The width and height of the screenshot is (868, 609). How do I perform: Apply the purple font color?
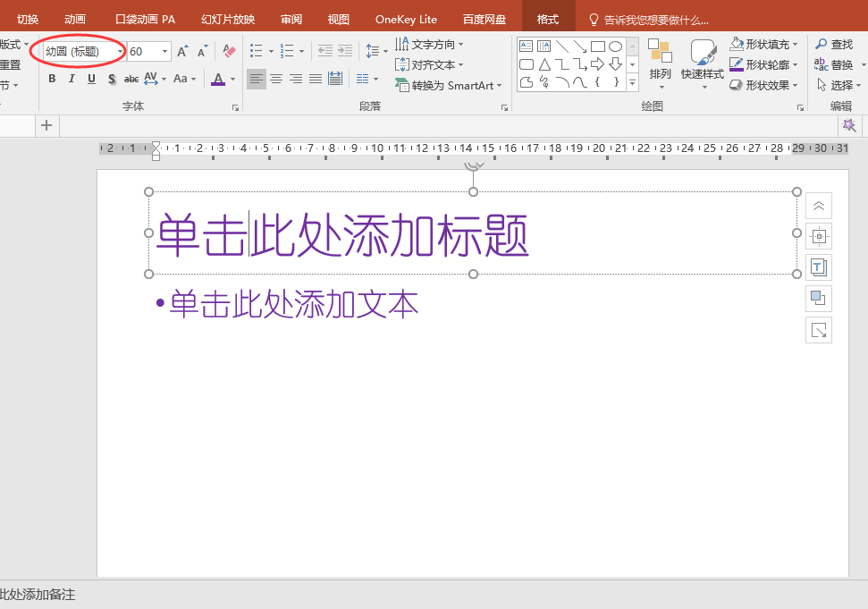pos(218,80)
